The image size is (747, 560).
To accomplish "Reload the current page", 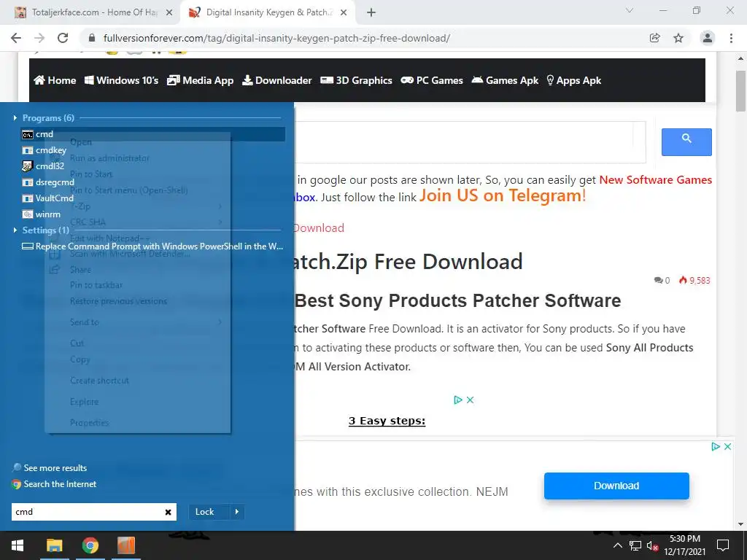I will 63,38.
